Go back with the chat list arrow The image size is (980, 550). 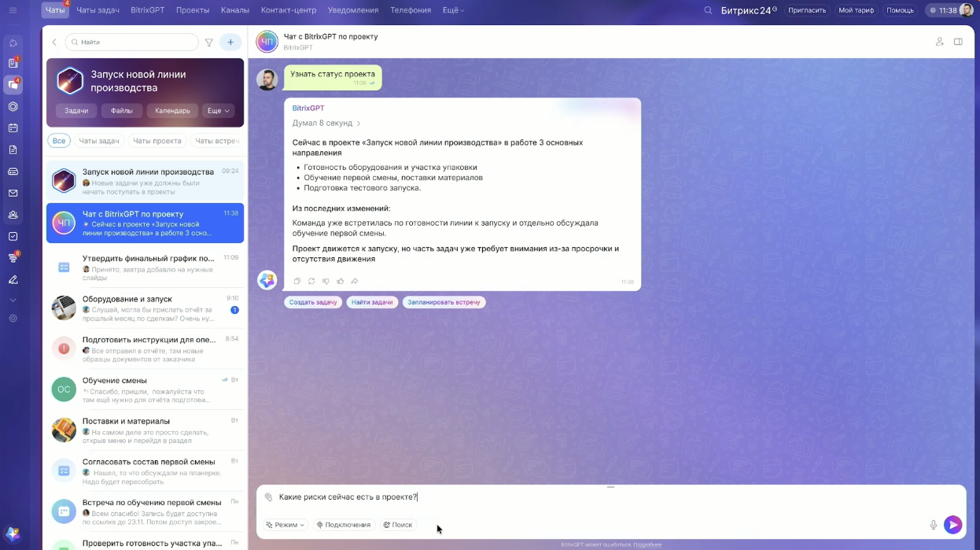[54, 42]
